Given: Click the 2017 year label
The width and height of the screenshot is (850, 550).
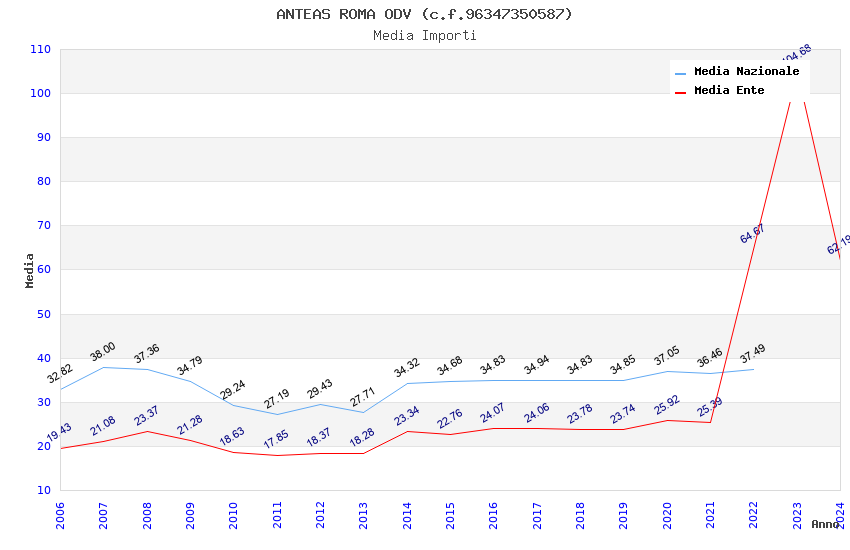Looking at the screenshot, I should coord(537,515).
